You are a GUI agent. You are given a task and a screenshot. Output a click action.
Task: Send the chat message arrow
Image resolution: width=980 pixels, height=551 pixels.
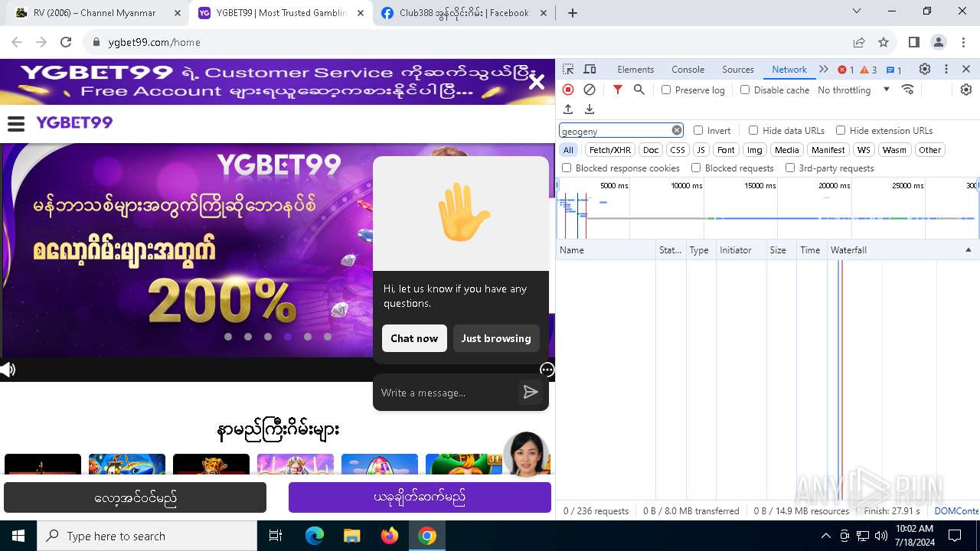pyautogui.click(x=531, y=393)
